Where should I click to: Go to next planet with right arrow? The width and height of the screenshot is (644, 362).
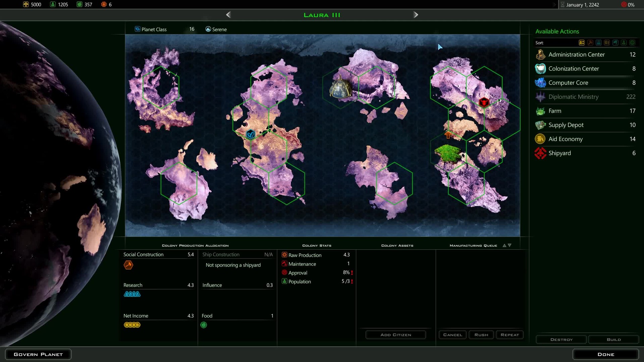click(x=416, y=15)
